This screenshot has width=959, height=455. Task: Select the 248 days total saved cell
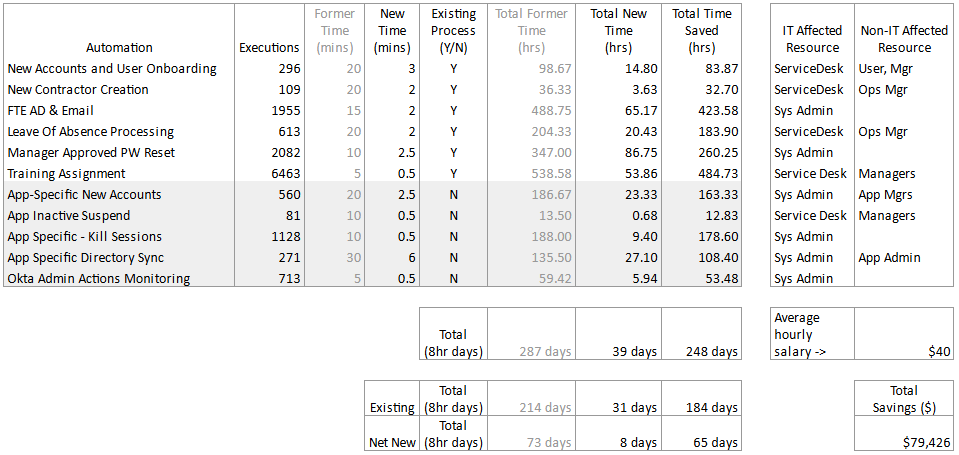(x=712, y=352)
